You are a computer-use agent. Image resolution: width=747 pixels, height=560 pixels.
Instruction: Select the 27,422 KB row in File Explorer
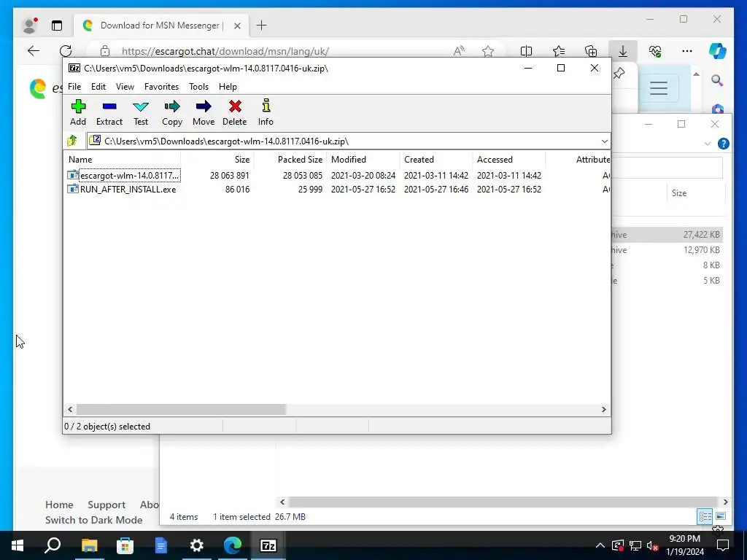tap(667, 234)
